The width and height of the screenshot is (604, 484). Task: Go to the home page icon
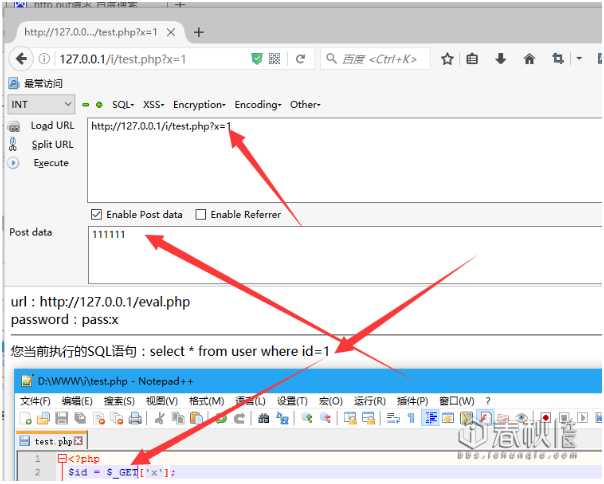pos(529,59)
